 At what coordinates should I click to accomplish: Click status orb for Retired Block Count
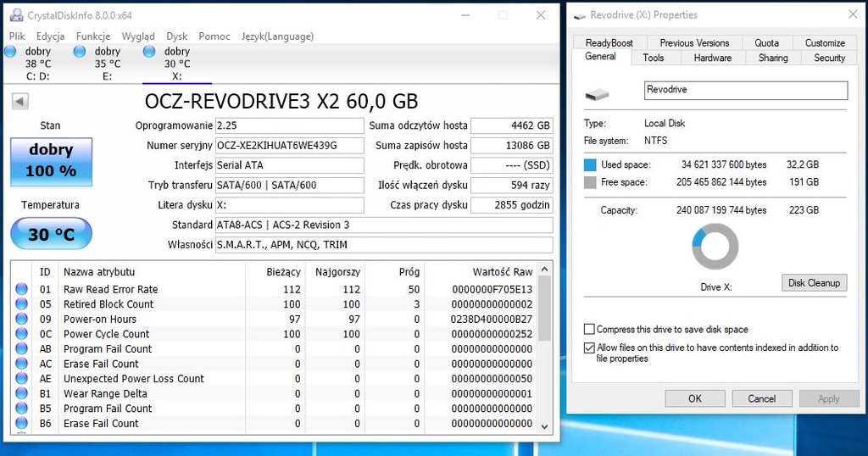point(21,303)
